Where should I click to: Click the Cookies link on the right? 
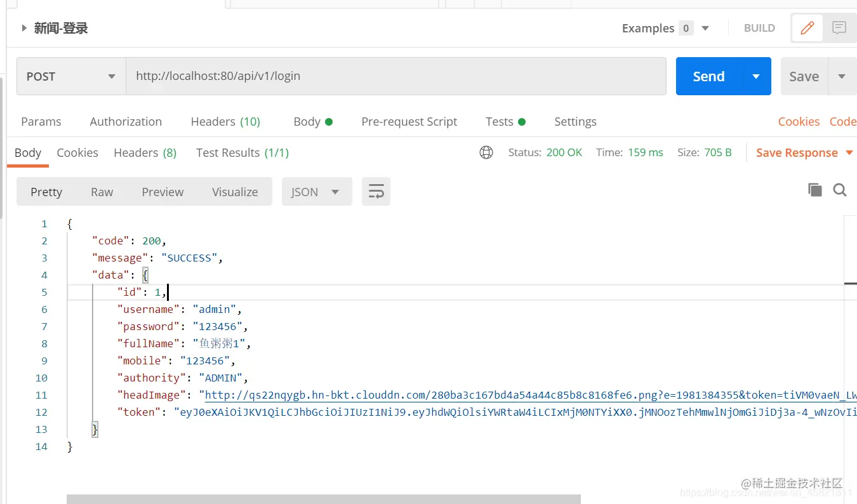(x=799, y=121)
